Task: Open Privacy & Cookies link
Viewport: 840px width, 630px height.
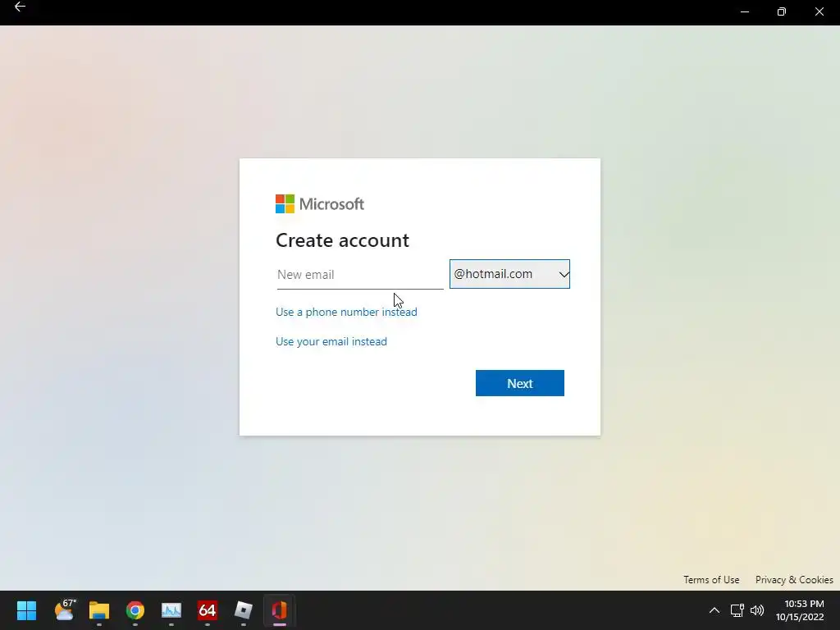Action: pos(794,580)
